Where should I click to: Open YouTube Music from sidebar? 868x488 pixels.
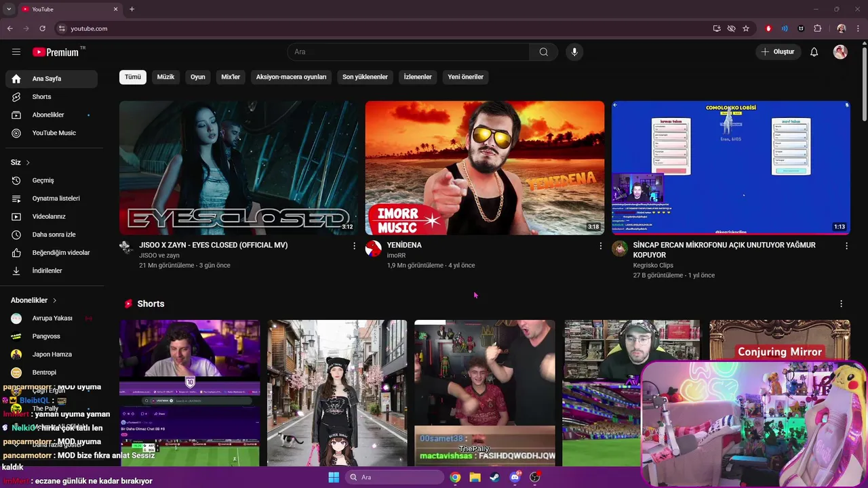(x=52, y=133)
